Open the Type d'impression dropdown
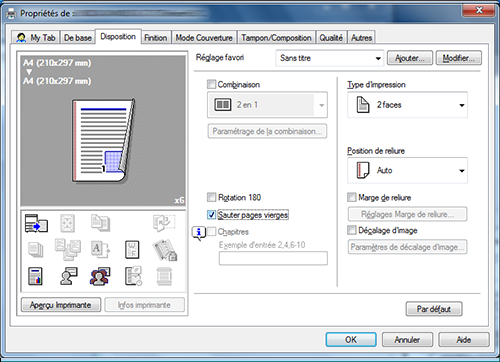 pyautogui.click(x=407, y=105)
